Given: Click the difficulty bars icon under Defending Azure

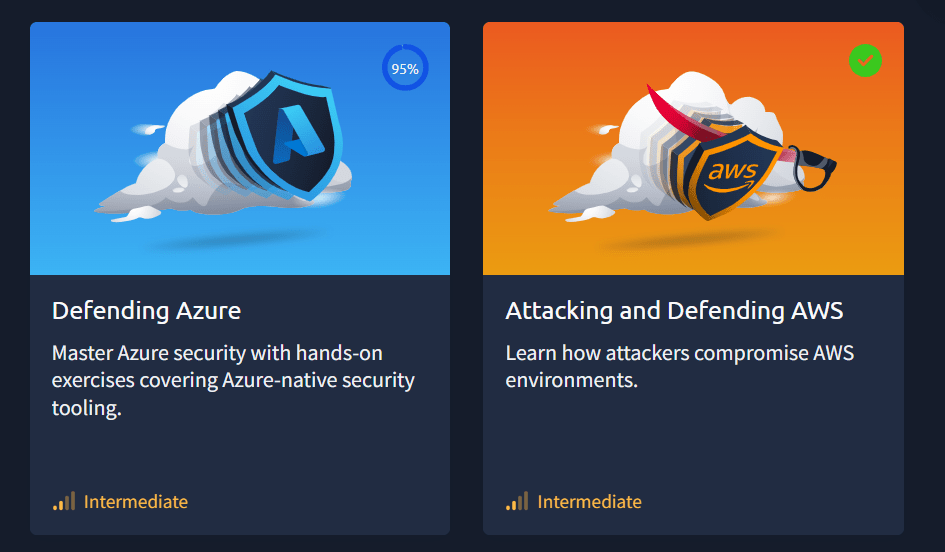Looking at the screenshot, I should (64, 501).
